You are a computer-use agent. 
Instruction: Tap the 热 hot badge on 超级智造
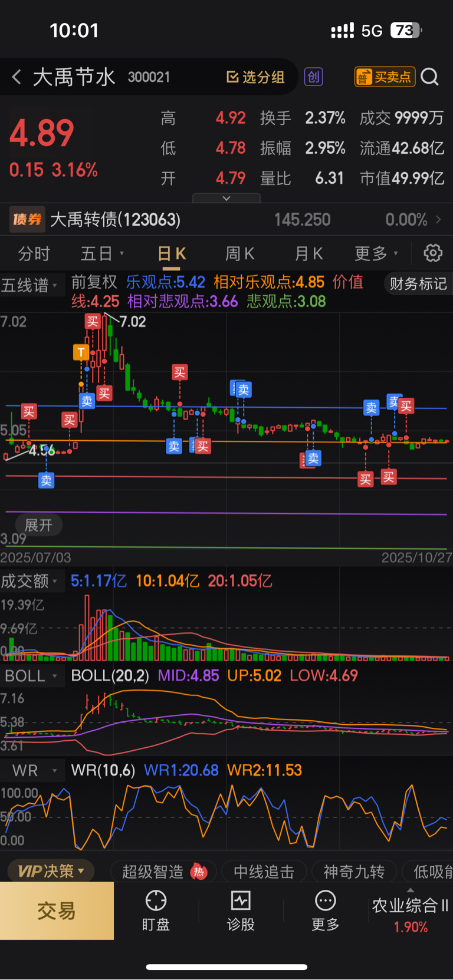point(199,872)
